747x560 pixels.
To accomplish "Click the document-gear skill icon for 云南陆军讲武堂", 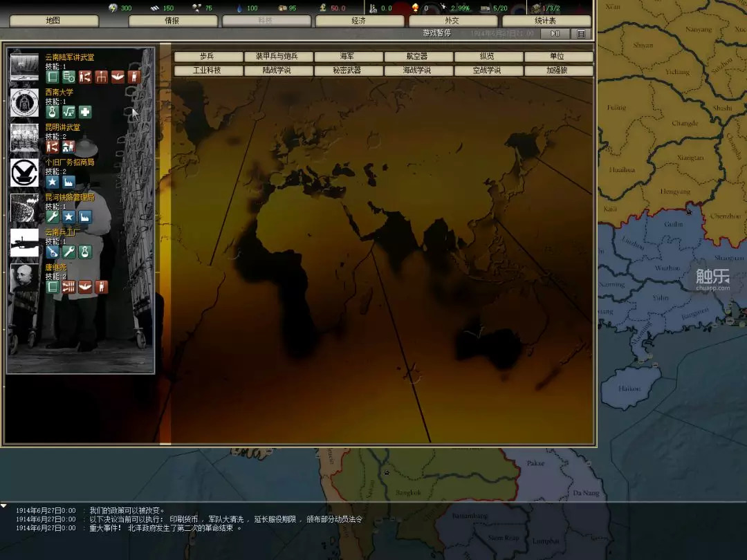I will tap(68, 77).
